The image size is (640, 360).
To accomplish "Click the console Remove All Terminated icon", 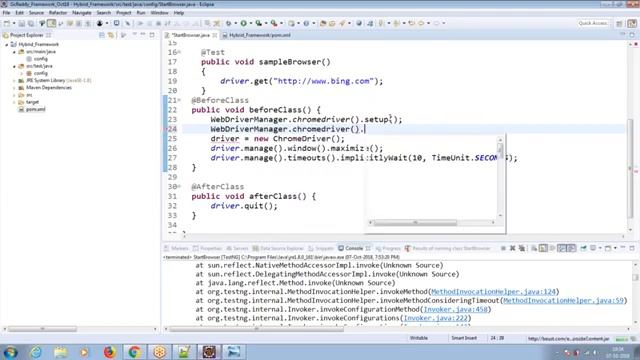I will click(522, 248).
